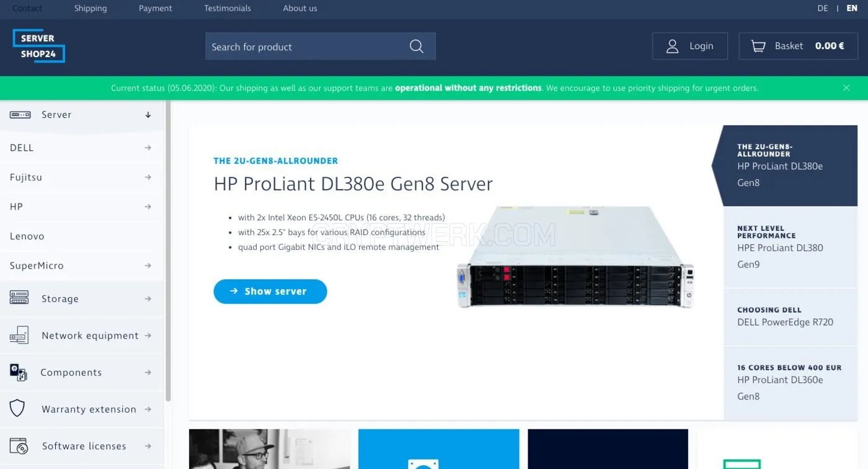The height and width of the screenshot is (469, 868).
Task: Expand the Components category arrow
Action: click(148, 373)
